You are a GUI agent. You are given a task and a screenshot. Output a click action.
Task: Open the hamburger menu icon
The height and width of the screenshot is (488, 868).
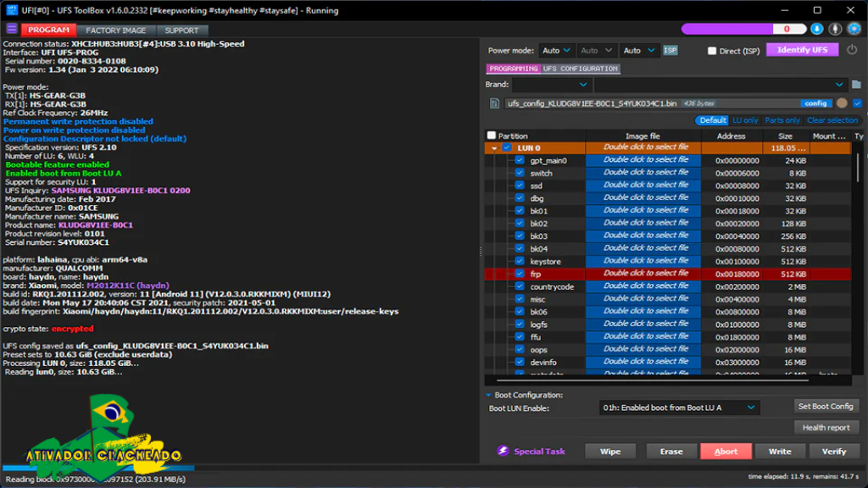pyautogui.click(x=12, y=29)
